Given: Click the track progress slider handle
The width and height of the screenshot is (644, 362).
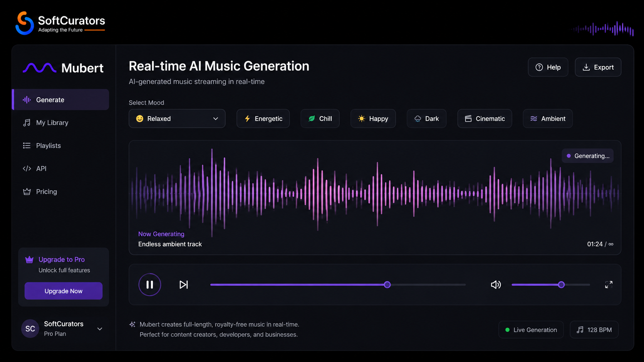Looking at the screenshot, I should tap(387, 285).
